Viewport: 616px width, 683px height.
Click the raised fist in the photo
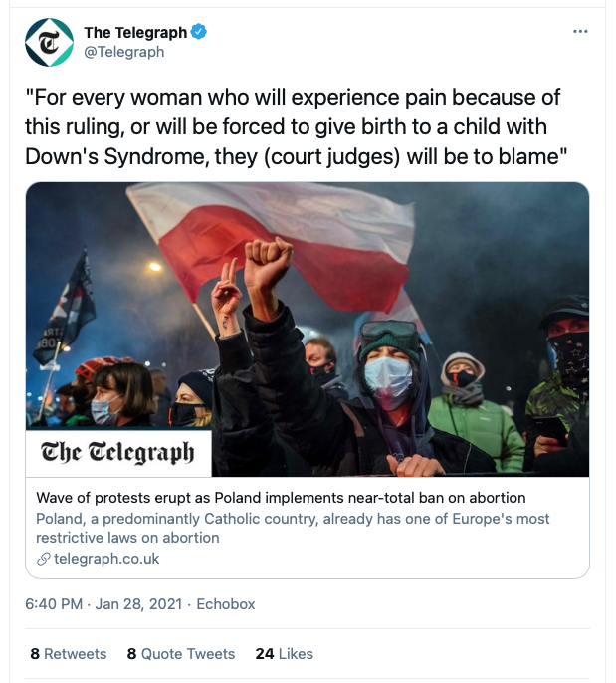pyautogui.click(x=267, y=259)
